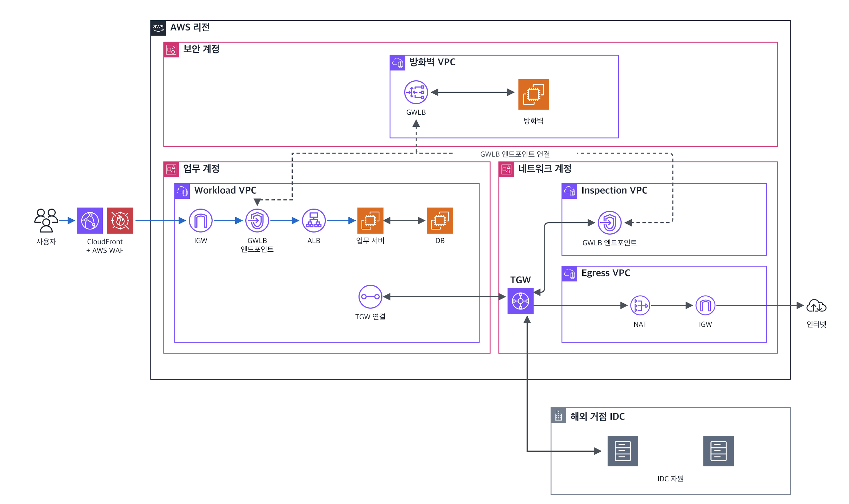Image resolution: width=849 pixels, height=504 pixels.
Task: Select GWLB 엔드포인트 icon in Inspection VPC
Action: point(609,223)
